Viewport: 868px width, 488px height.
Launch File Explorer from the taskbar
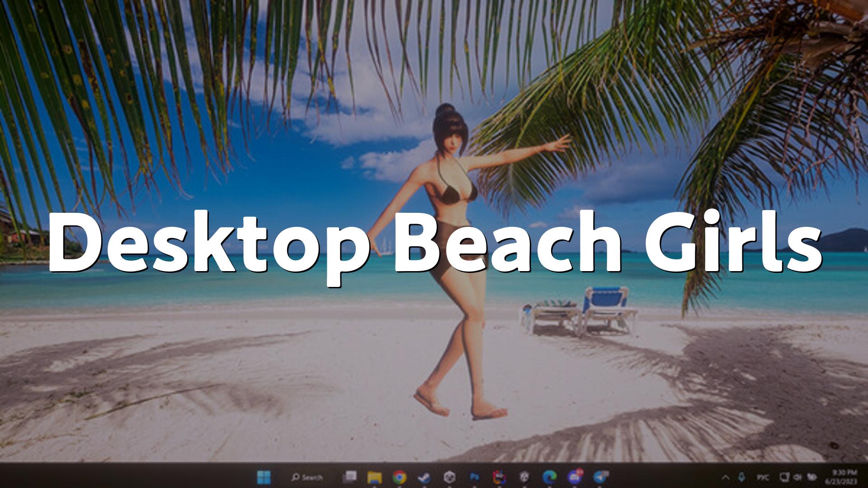(374, 477)
